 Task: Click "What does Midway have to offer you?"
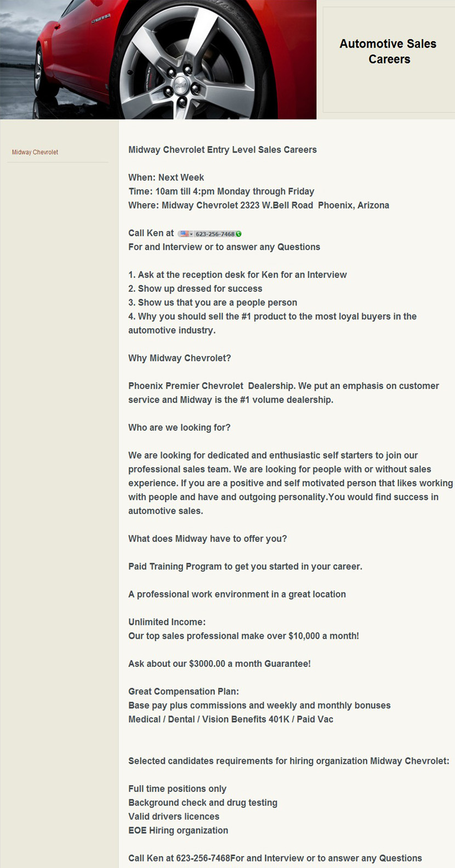tap(208, 538)
